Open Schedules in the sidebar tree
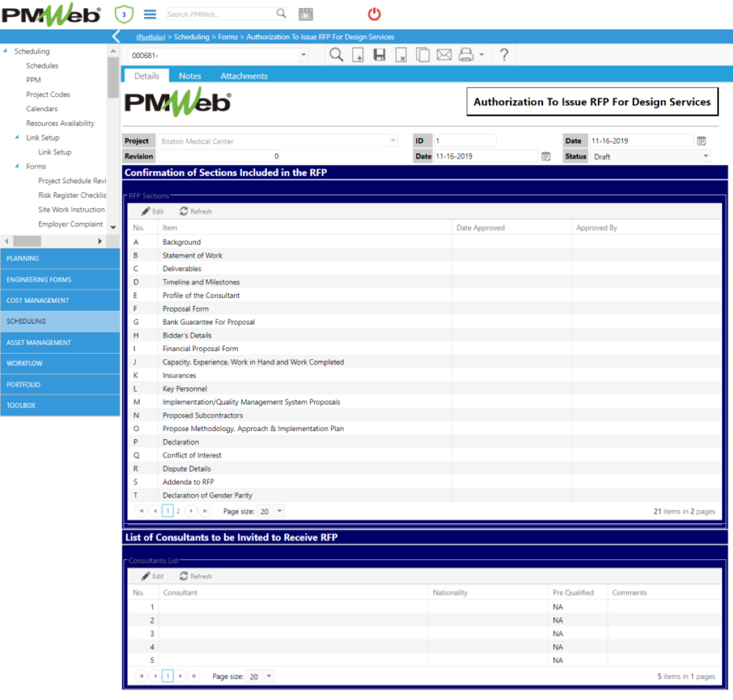This screenshot has width=733, height=700. click(42, 66)
